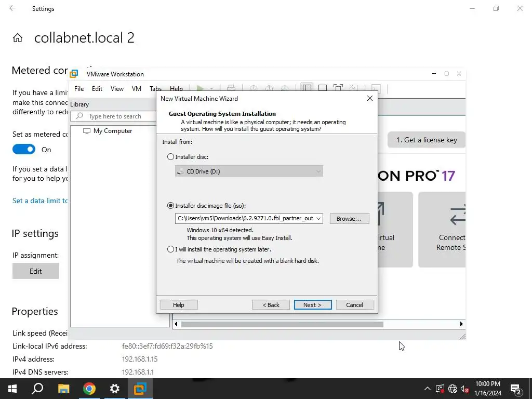This screenshot has height=399, width=532.
Task: Click the muted volume tray icon
Action: point(465,389)
